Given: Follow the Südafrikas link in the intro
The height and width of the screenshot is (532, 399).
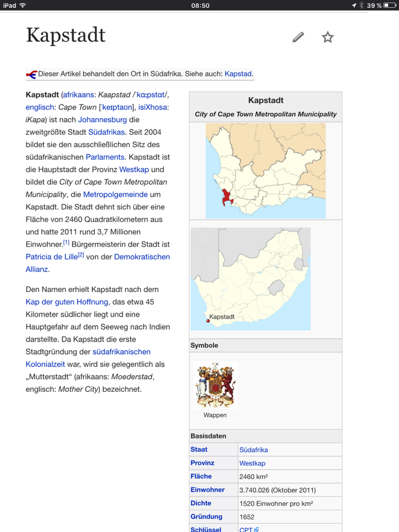Looking at the screenshot, I should click(107, 132).
